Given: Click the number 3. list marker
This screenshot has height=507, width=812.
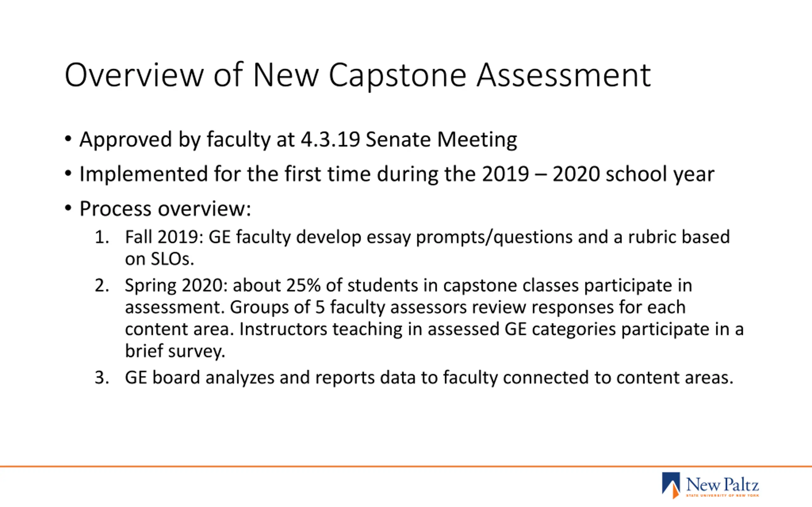Looking at the screenshot, I should pyautogui.click(x=102, y=378).
